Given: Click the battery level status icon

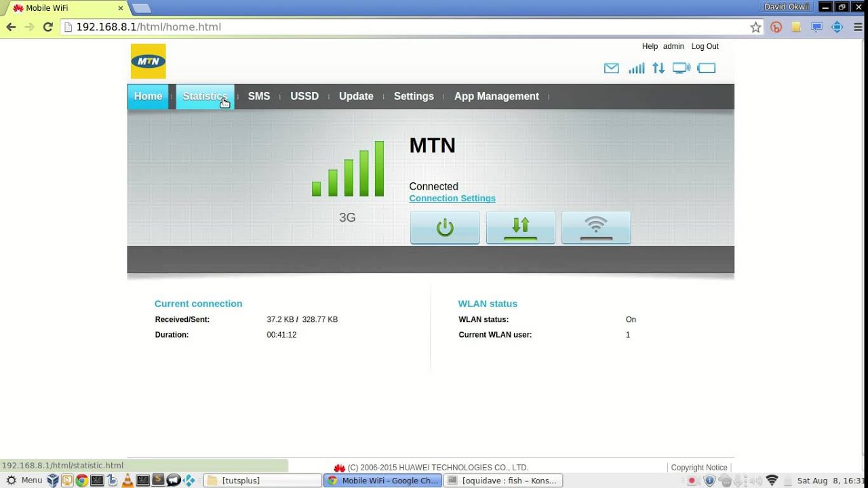Looking at the screenshot, I should 707,68.
